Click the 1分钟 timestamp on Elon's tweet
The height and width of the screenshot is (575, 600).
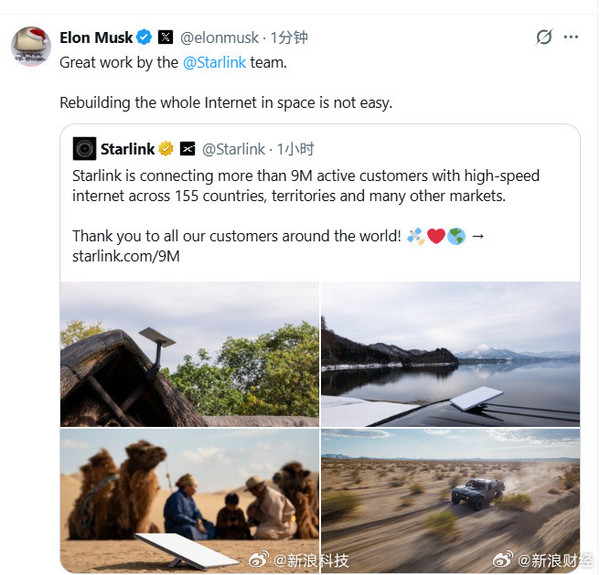pos(288,38)
